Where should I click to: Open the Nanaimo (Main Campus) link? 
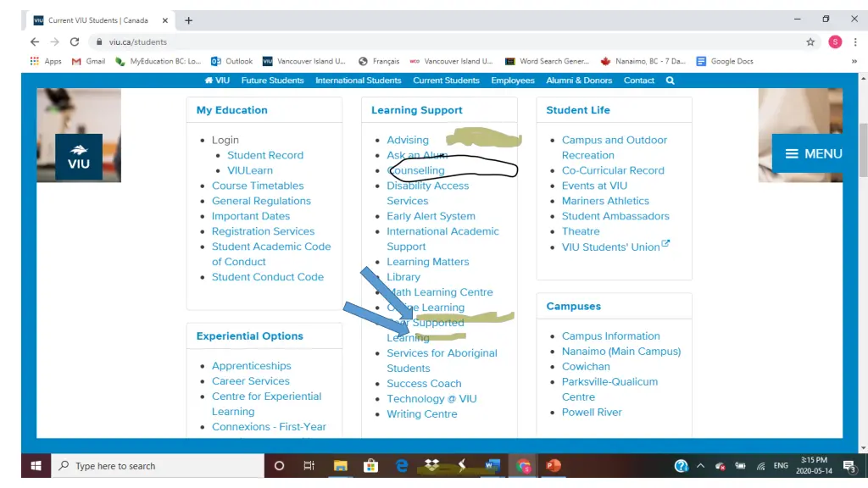tap(621, 352)
